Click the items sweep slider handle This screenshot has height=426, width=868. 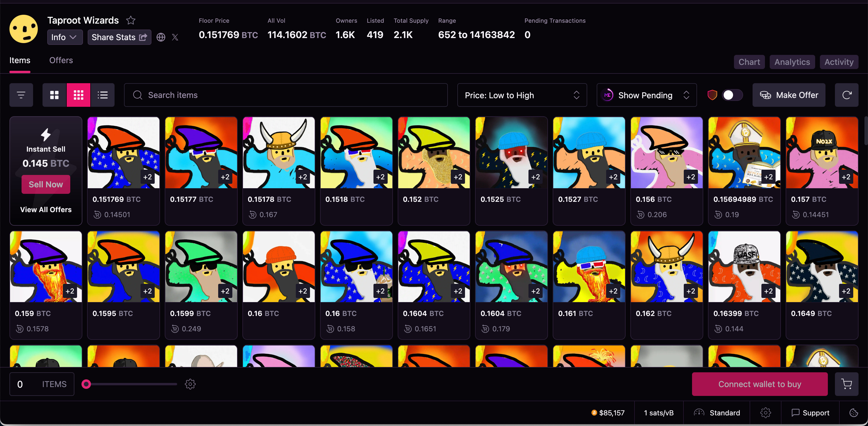86,384
